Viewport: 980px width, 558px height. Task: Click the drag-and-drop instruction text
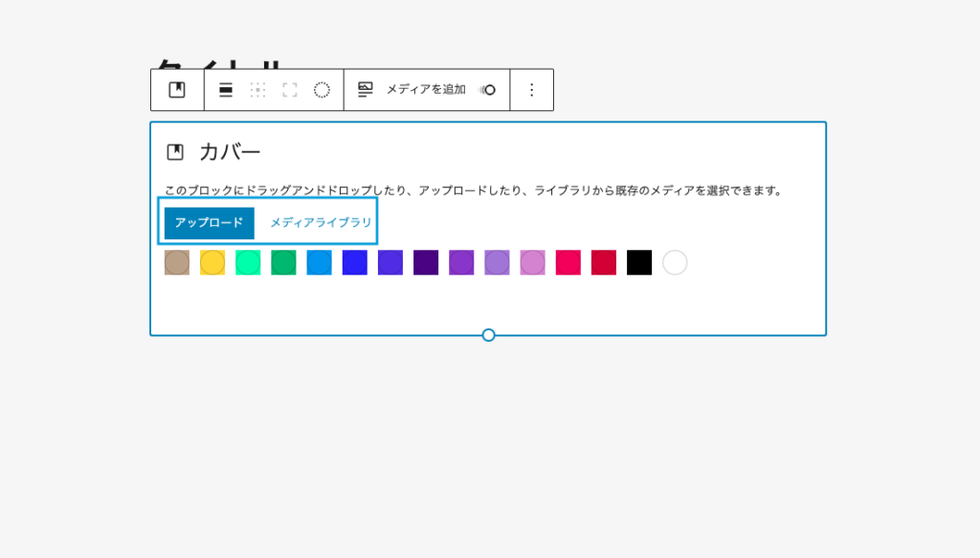pos(473,190)
